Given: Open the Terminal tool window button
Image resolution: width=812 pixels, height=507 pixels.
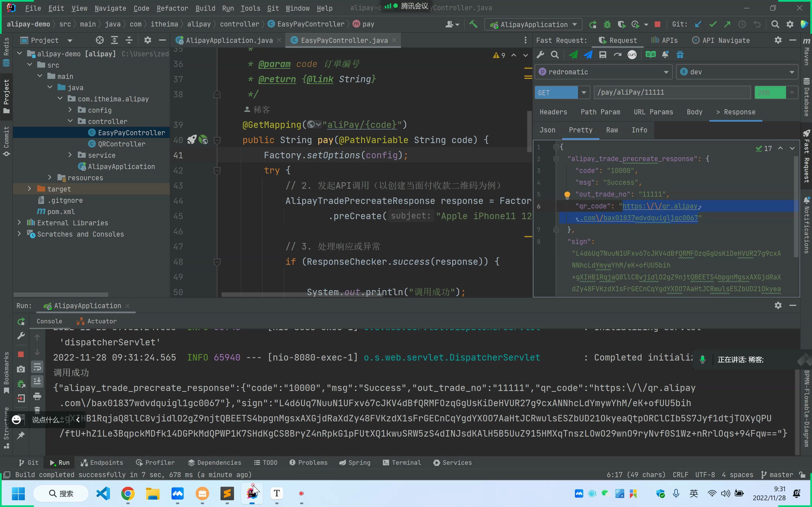Looking at the screenshot, I should tap(402, 462).
